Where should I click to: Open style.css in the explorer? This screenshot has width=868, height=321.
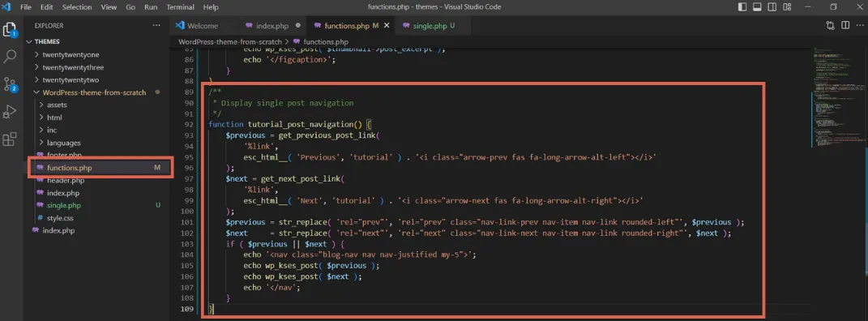pos(60,218)
